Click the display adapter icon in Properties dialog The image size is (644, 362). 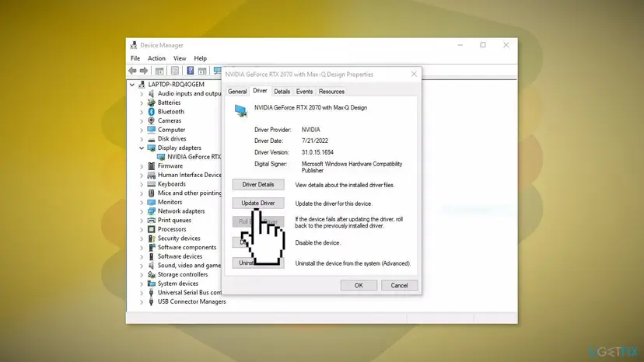pyautogui.click(x=240, y=111)
